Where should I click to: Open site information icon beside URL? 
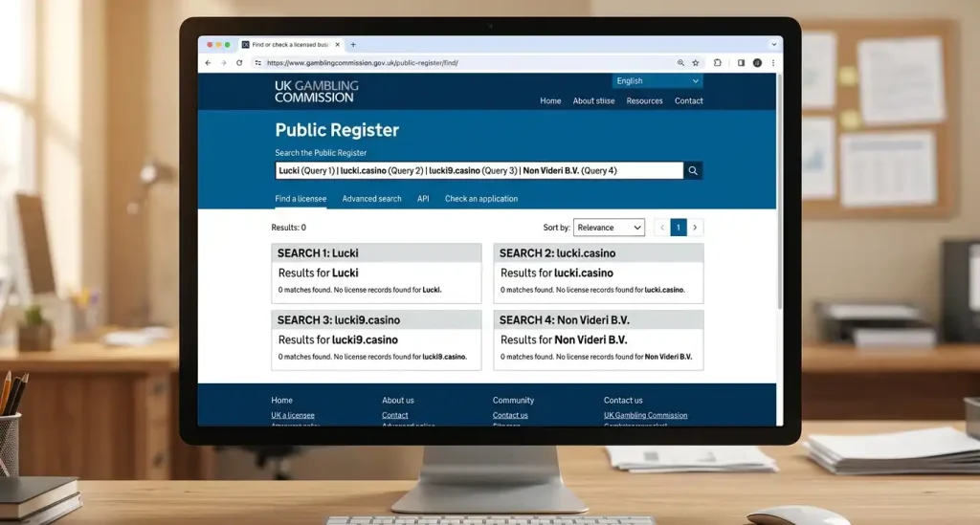(257, 63)
